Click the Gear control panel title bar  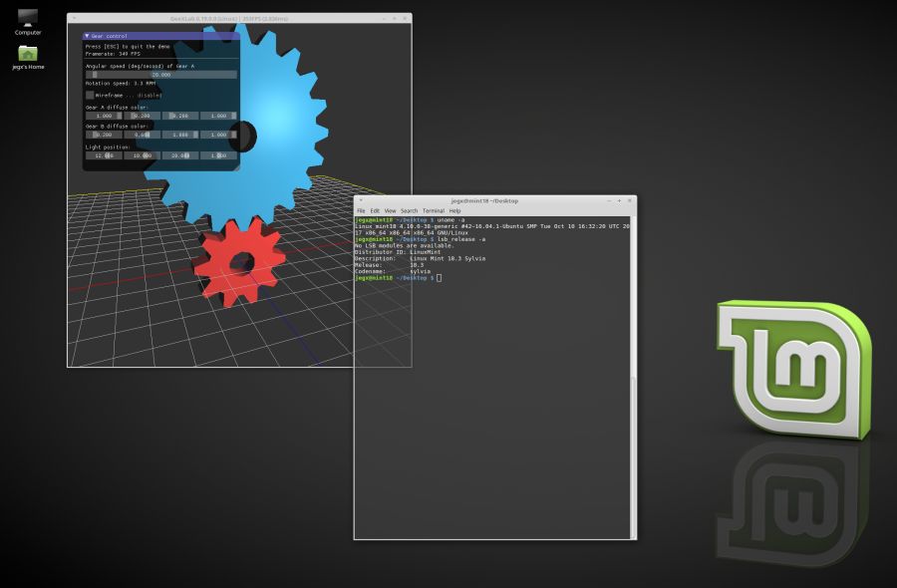(x=160, y=36)
